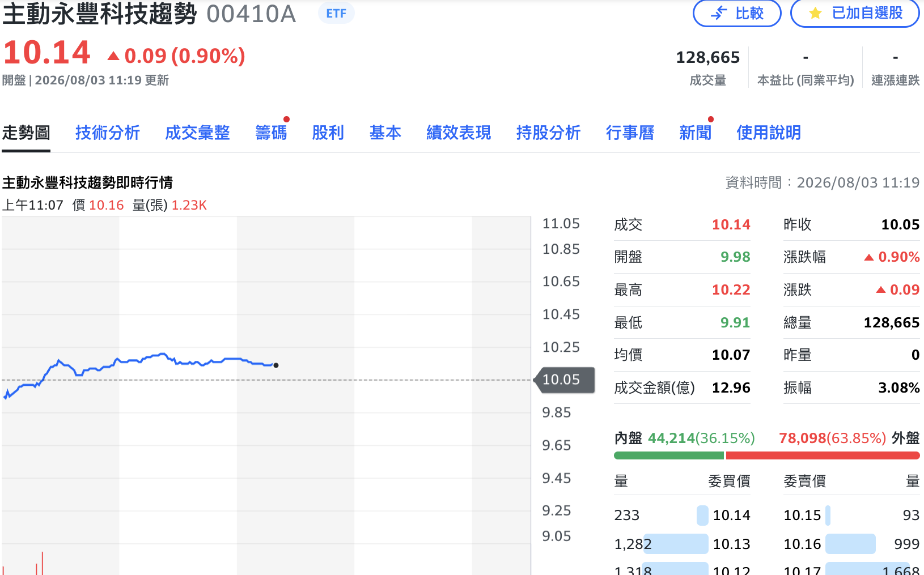
Task: Open the 持股分析 tab
Action: (548, 133)
